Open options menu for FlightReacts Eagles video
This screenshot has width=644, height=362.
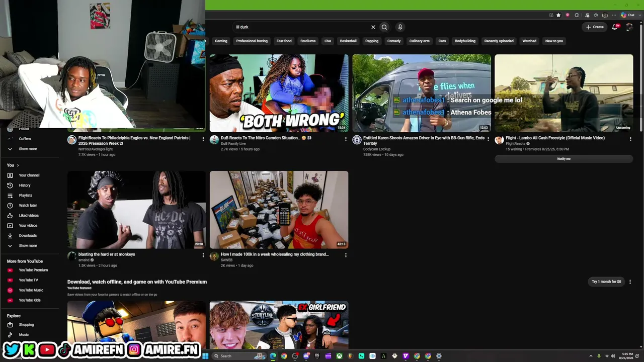[x=203, y=139]
